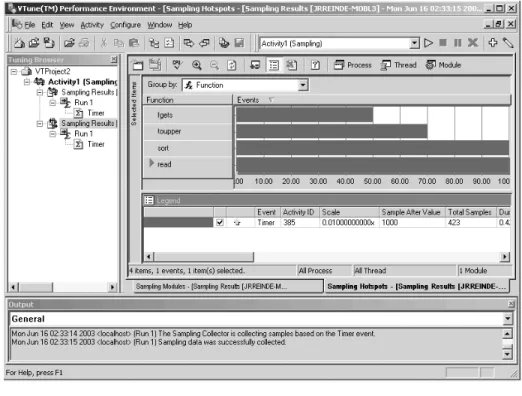Open the File menu

(x=29, y=25)
